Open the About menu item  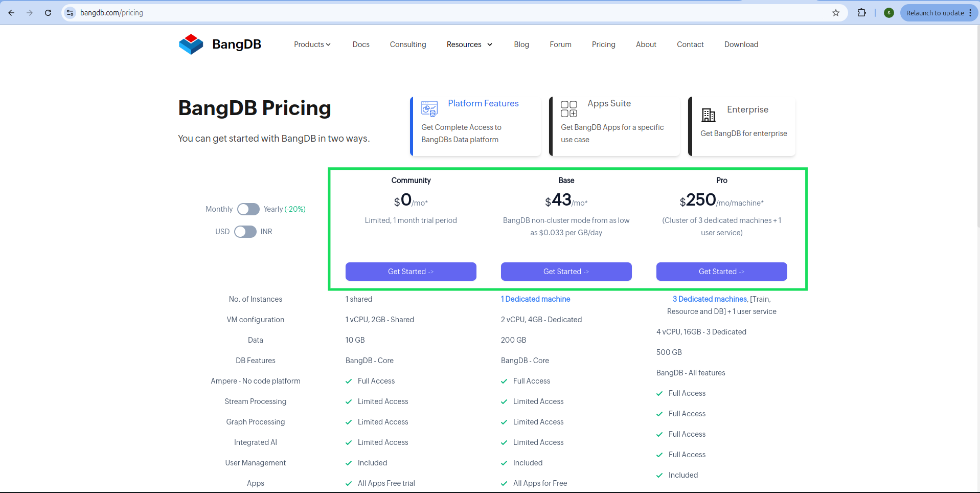click(646, 44)
